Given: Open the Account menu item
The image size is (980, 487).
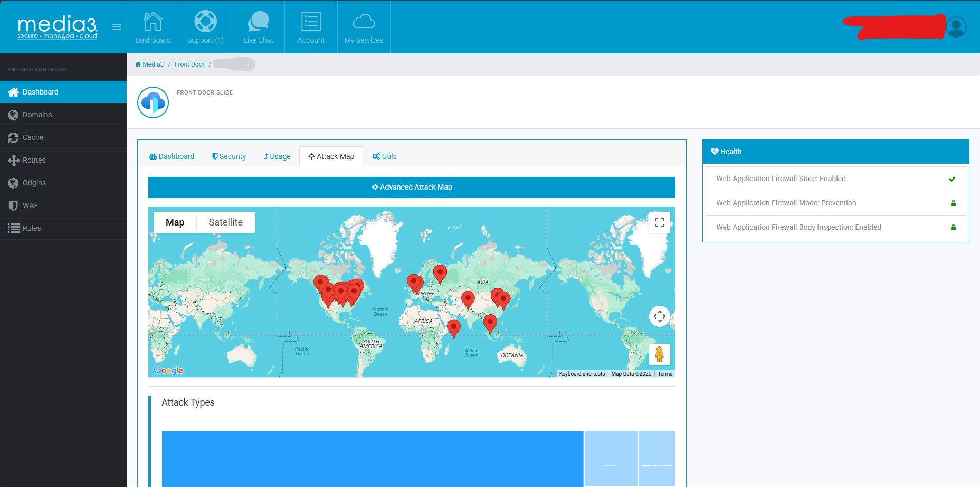Looking at the screenshot, I should pos(311,27).
